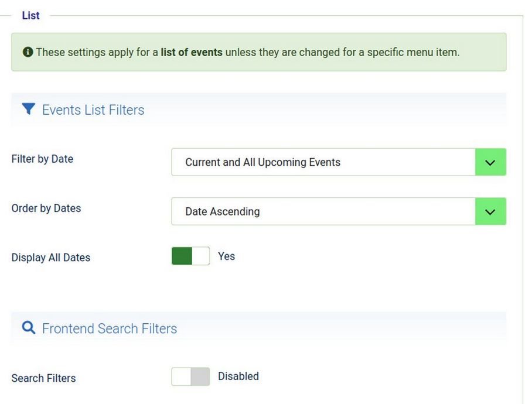Screen dimensions: 532x404
Task: Toggle the Display All Dates switch
Action: pyautogui.click(x=190, y=256)
